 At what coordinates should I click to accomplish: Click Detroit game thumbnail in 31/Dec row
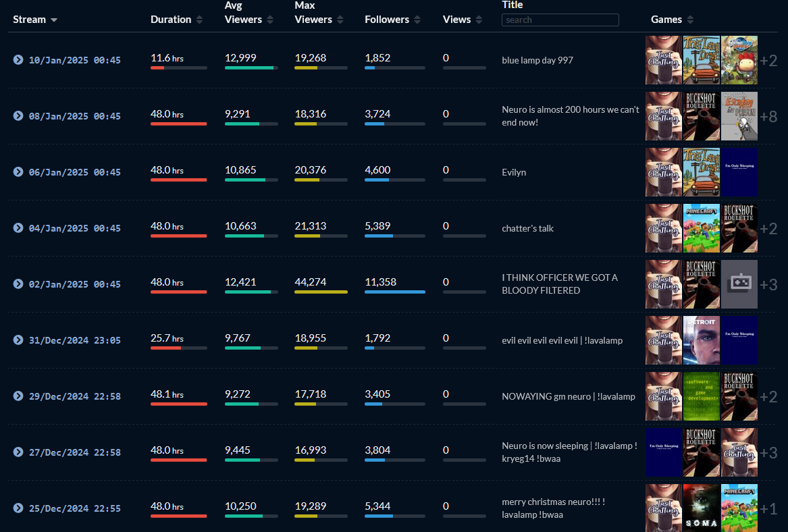pyautogui.click(x=701, y=340)
